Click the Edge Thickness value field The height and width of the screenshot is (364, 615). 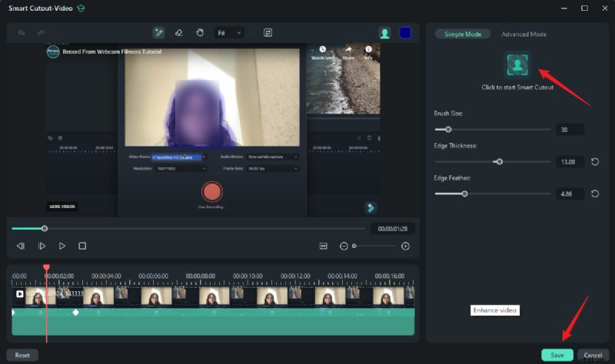pos(570,162)
